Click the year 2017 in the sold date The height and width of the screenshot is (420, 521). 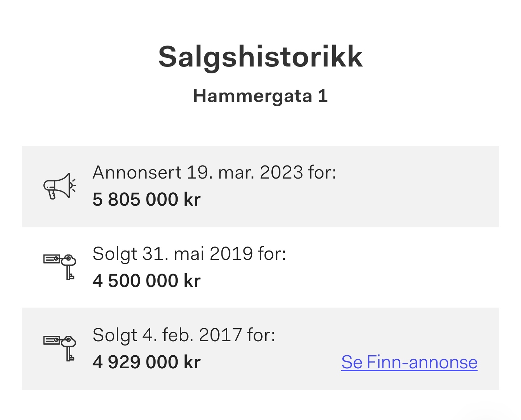coord(220,335)
